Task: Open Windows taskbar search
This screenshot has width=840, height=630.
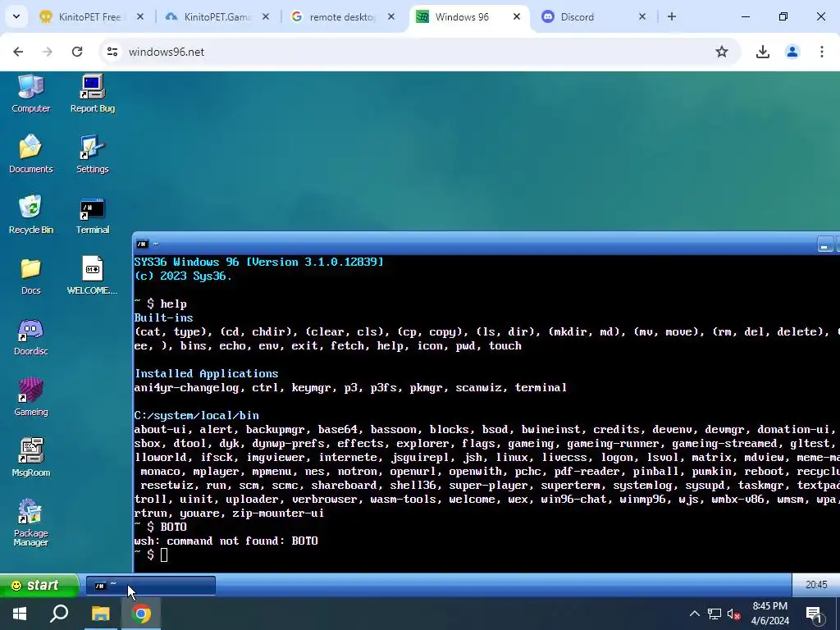Action: [59, 614]
